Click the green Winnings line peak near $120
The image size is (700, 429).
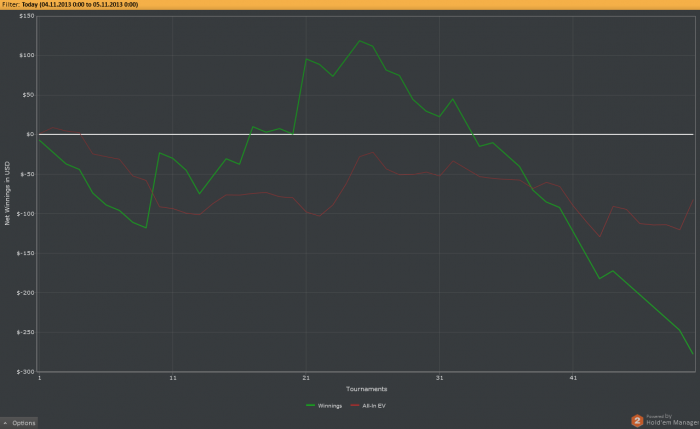pyautogui.click(x=360, y=41)
